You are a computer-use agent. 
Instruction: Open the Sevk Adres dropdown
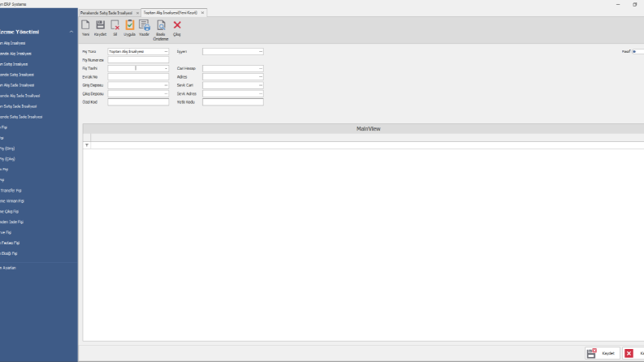261,93
